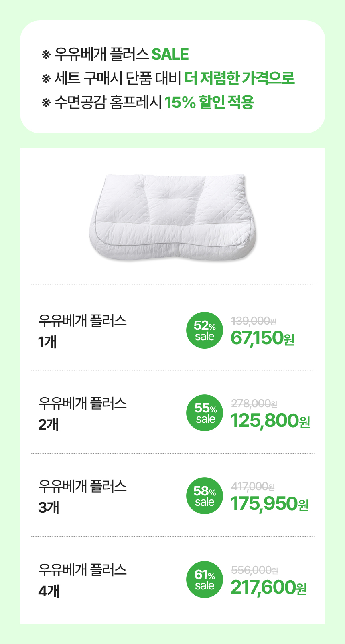The image size is (345, 644).
Task: Open the white pillow product image
Action: (172, 217)
